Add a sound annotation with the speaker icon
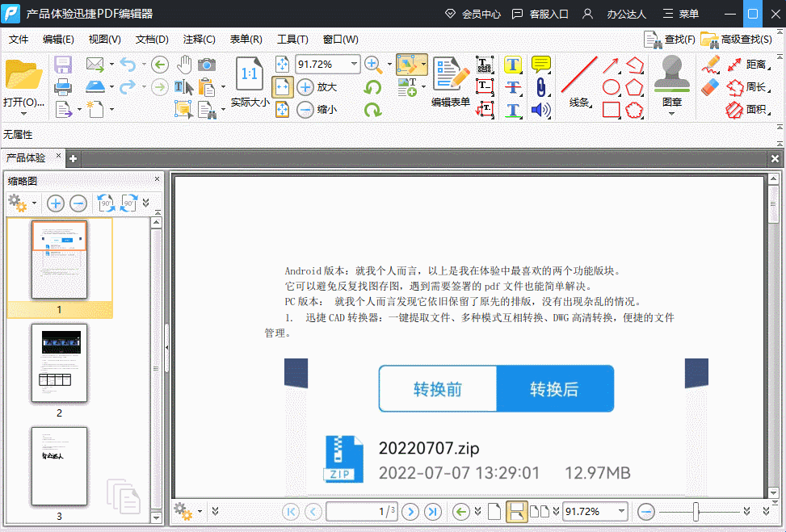 coord(540,109)
